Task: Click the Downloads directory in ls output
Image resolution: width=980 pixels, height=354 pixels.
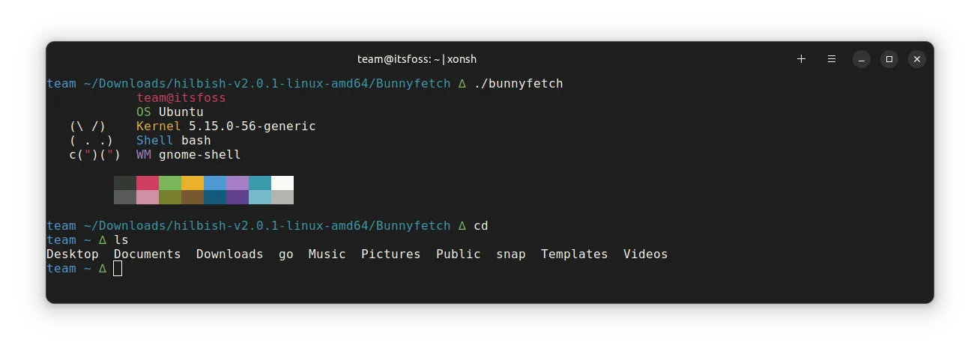Action: click(x=229, y=254)
